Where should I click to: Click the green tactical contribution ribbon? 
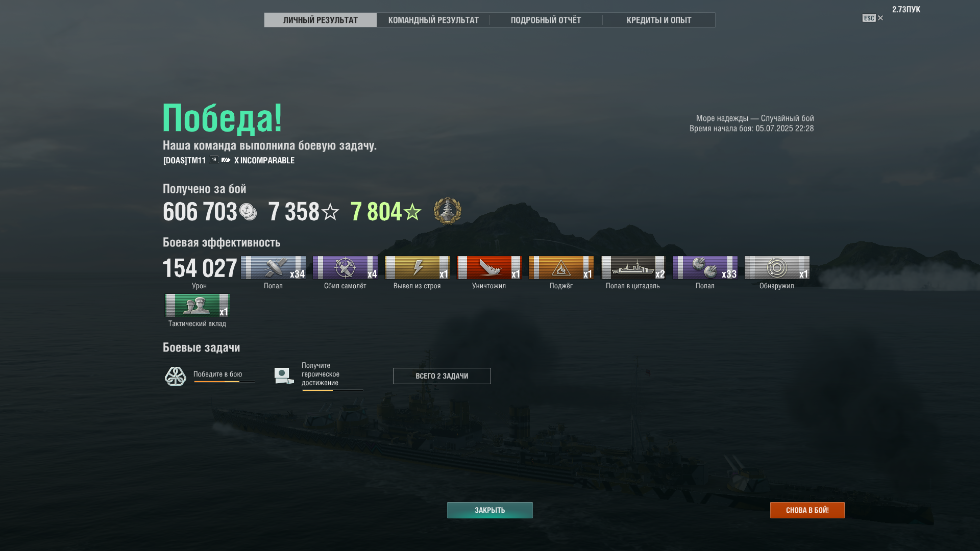[197, 305]
